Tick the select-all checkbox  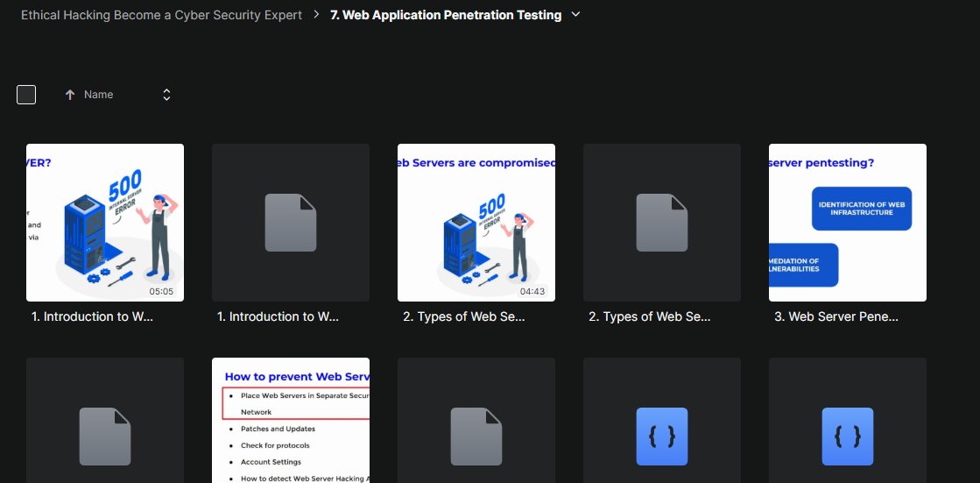pyautogui.click(x=26, y=95)
